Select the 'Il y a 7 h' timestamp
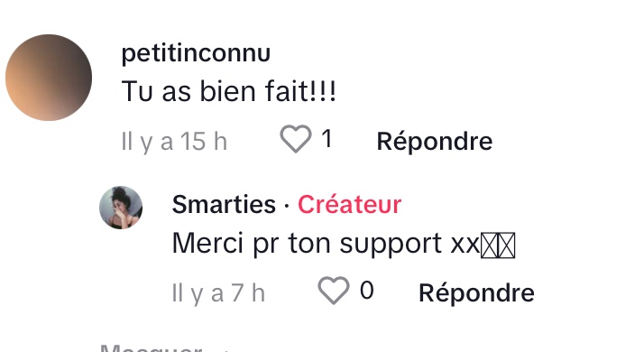This screenshot has width=644, height=352. (x=218, y=293)
